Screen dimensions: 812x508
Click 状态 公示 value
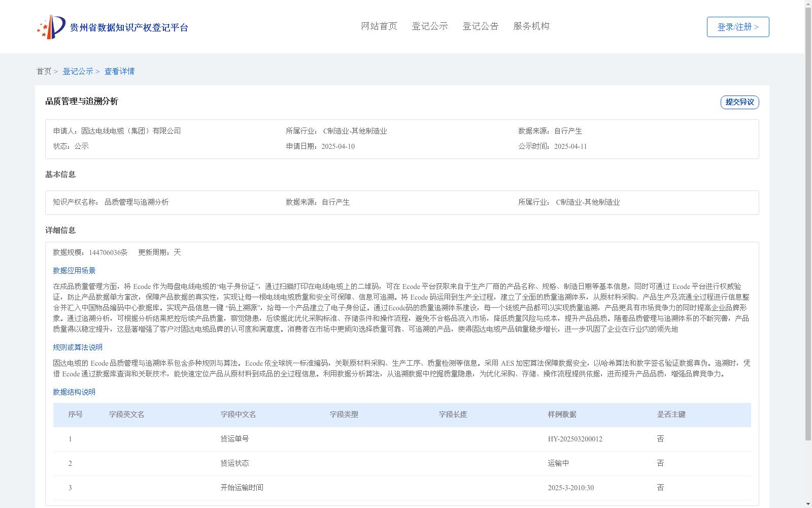click(x=82, y=146)
